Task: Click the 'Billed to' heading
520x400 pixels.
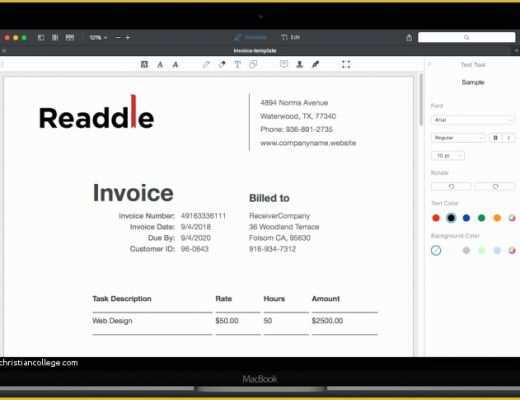Action: (269, 198)
